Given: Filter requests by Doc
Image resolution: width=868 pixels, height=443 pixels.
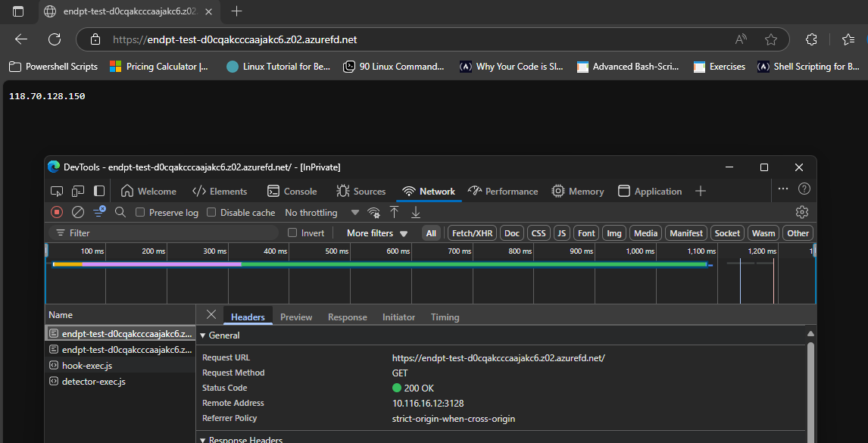Looking at the screenshot, I should (x=512, y=233).
